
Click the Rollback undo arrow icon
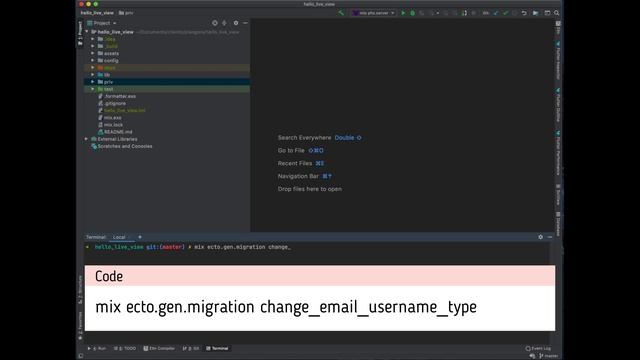pos(524,13)
